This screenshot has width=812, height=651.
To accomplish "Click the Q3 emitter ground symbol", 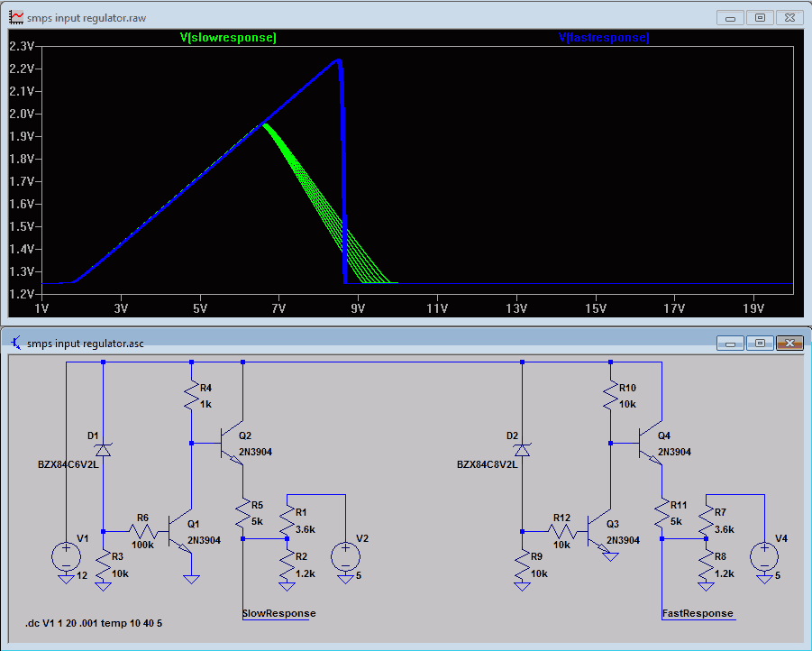I will [610, 556].
